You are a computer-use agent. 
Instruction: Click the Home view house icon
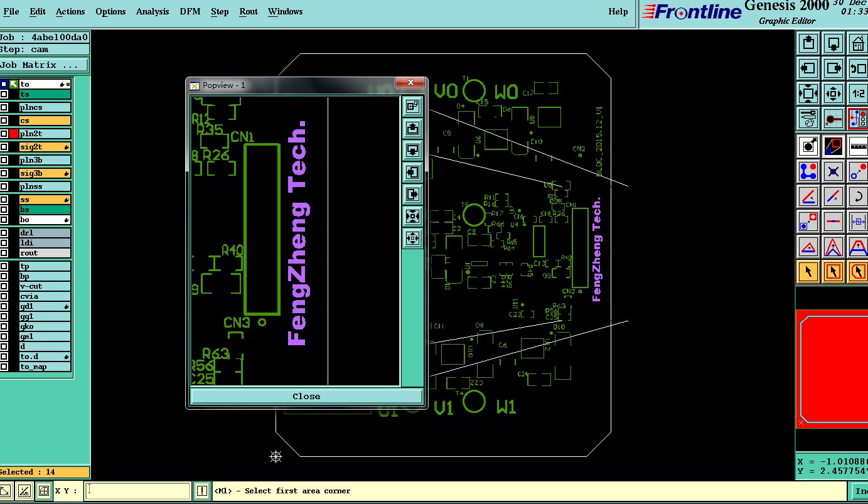pyautogui.click(x=858, y=43)
